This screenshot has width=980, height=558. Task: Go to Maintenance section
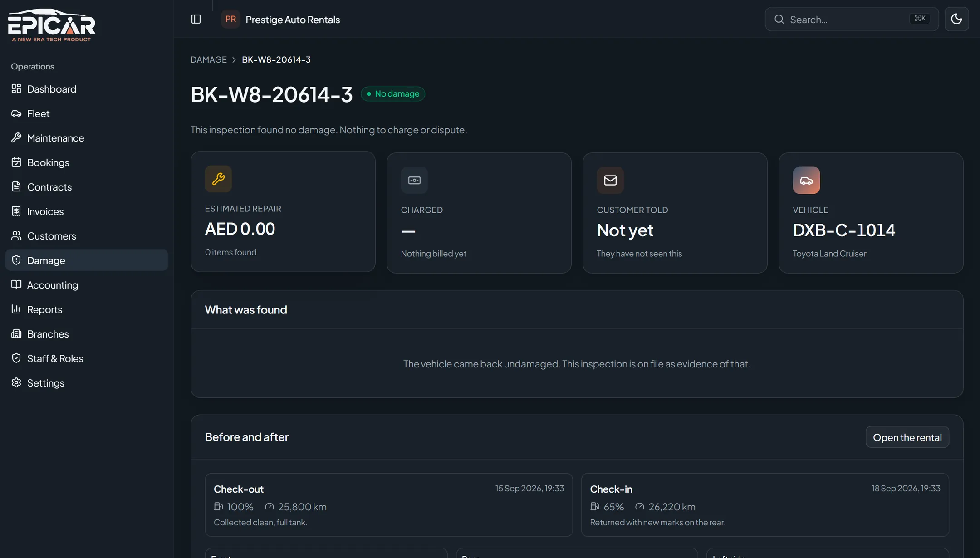pyautogui.click(x=87, y=138)
